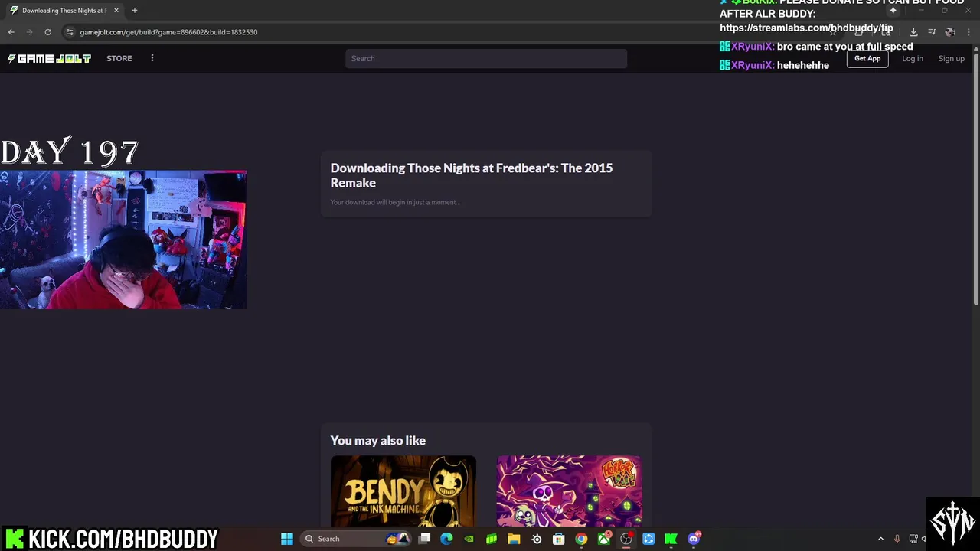
Task: Open the Log in link
Action: coord(912,58)
